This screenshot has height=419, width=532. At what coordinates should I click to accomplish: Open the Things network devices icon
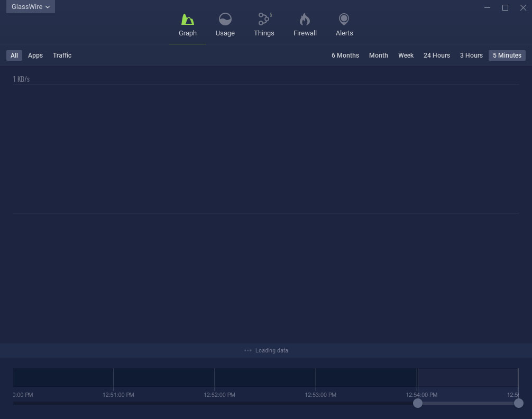tap(263, 20)
